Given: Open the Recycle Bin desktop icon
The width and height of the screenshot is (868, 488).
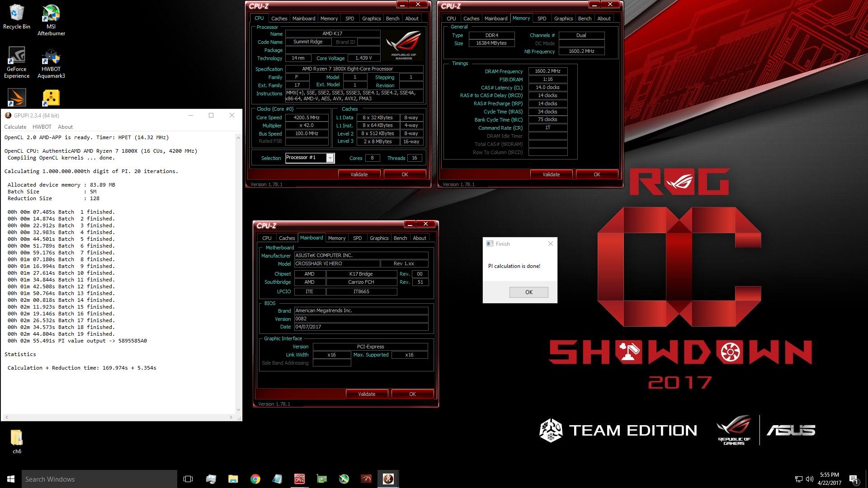Looking at the screenshot, I should [x=16, y=17].
